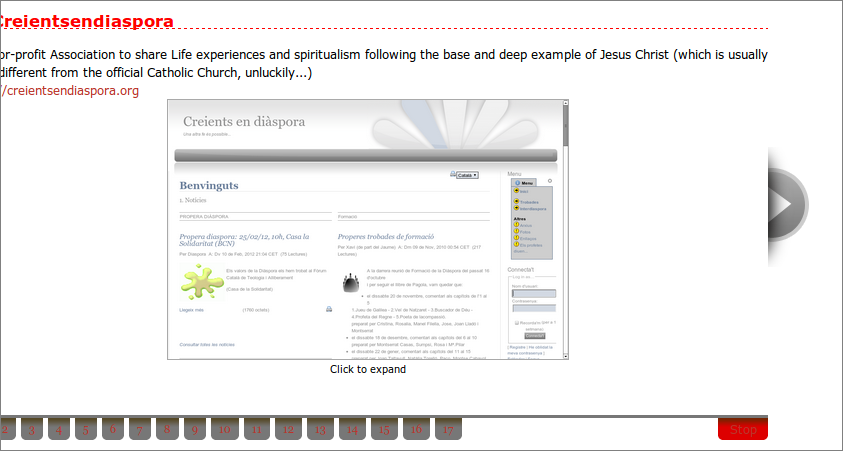Image resolution: width=843 pixels, height=451 pixels.
Task: Open slide 7 from pager
Action: tap(140, 430)
